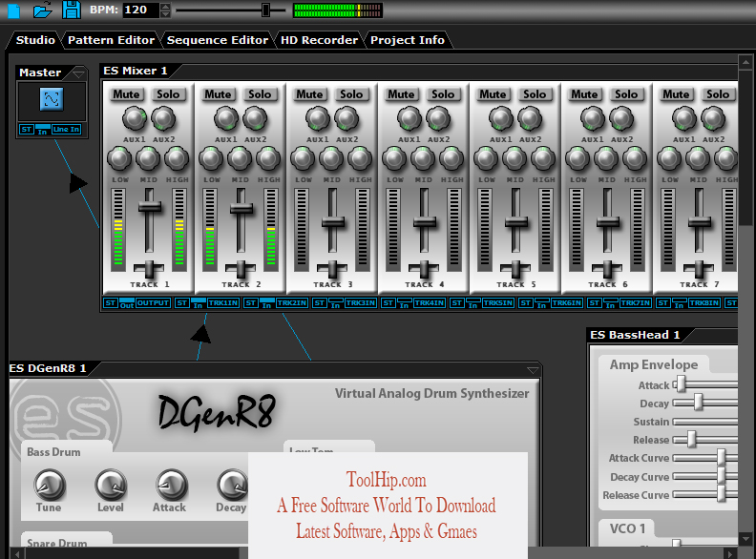756x559 pixels.
Task: Click Track 3 LOW EQ knob
Action: pos(303,158)
